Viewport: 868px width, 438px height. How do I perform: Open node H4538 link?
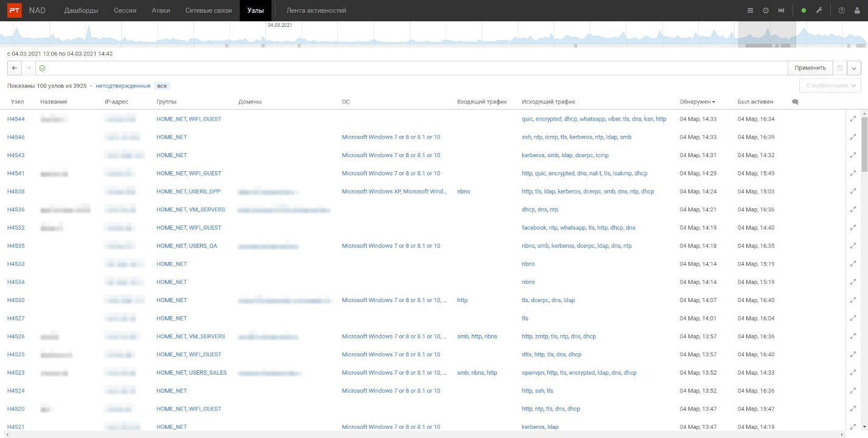coord(16,191)
